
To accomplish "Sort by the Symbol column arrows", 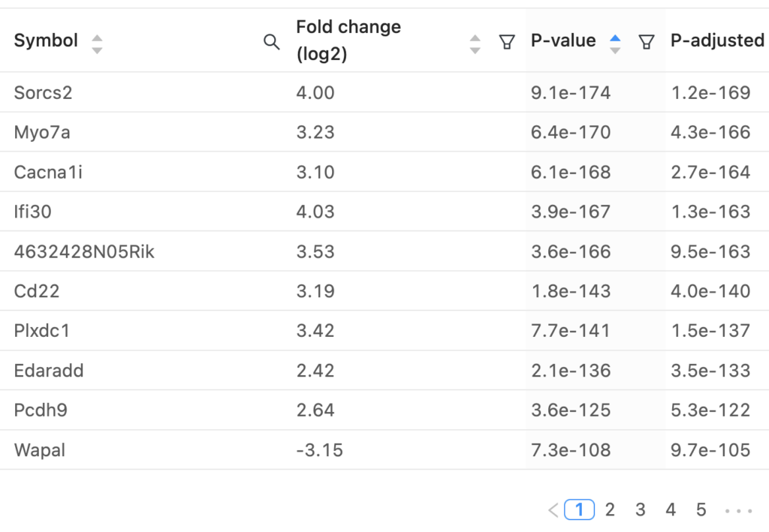I will click(x=97, y=44).
